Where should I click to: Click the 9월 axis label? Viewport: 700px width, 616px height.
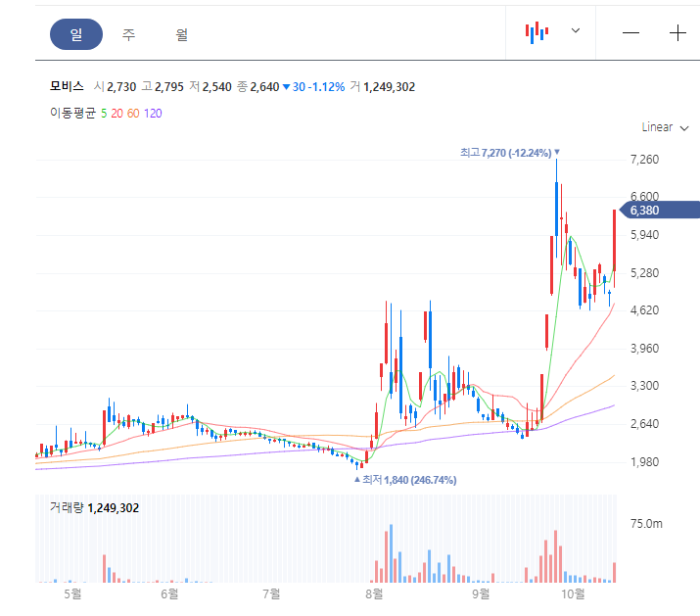(481, 594)
